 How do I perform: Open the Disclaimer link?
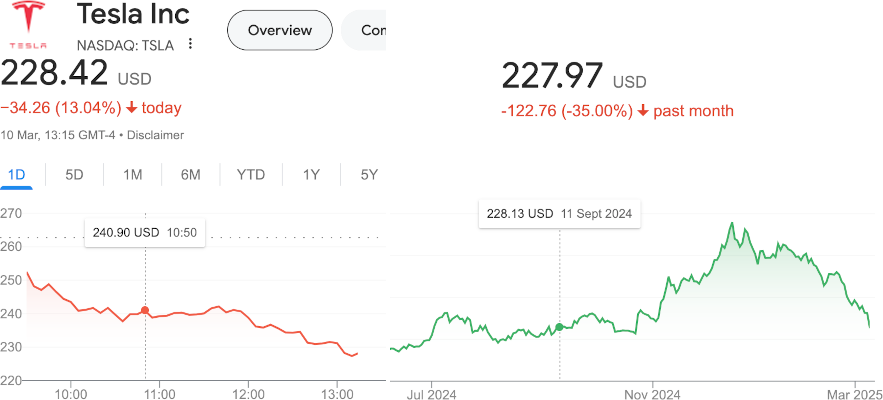(x=157, y=135)
